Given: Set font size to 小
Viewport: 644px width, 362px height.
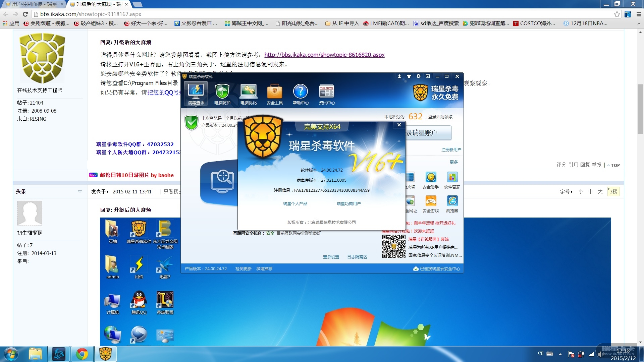Looking at the screenshot, I should 581,191.
